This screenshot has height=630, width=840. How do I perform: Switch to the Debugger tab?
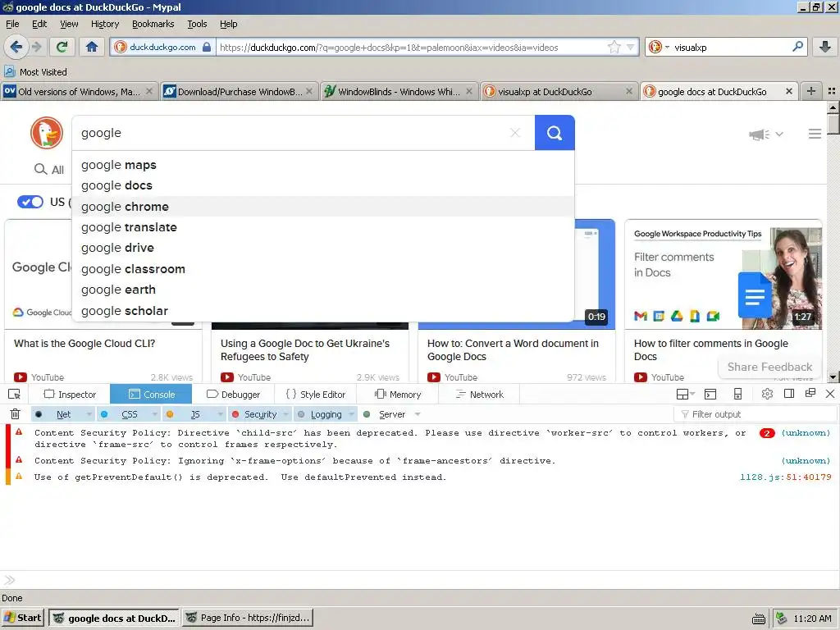[233, 395]
